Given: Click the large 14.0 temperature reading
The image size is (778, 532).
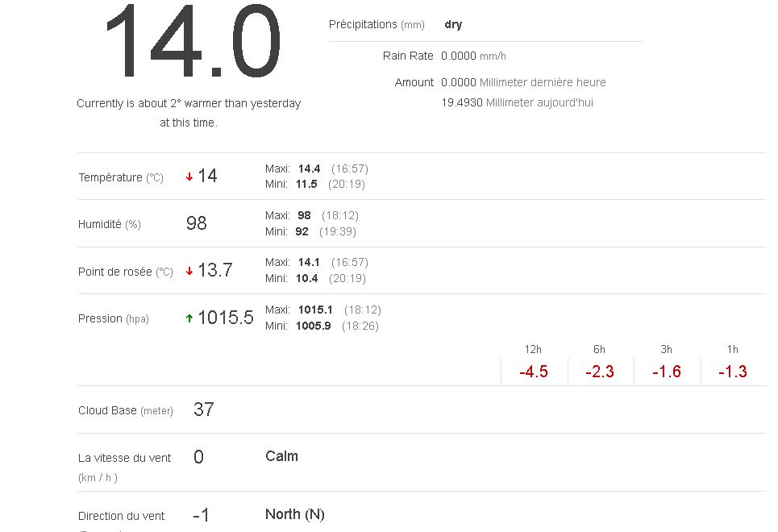Looking at the screenshot, I should [x=193, y=42].
